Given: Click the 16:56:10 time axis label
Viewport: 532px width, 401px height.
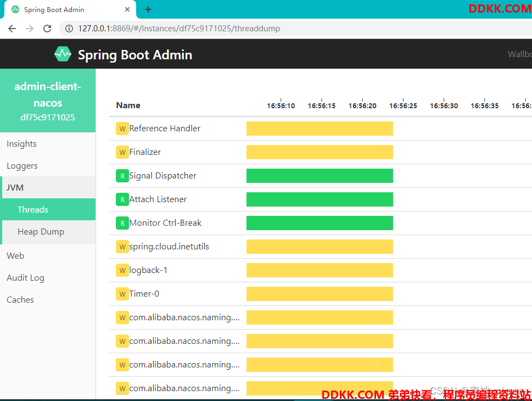Looking at the screenshot, I should (281, 106).
